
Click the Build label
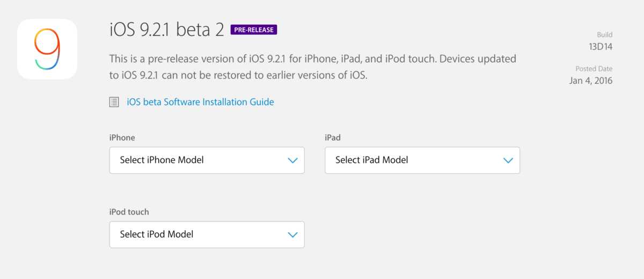pos(604,35)
